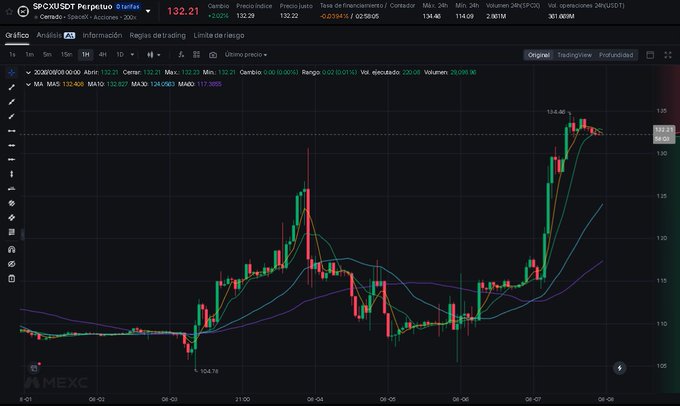Collapse the OHLC data line chevron
This screenshot has width=680, height=406.
pos(28,72)
